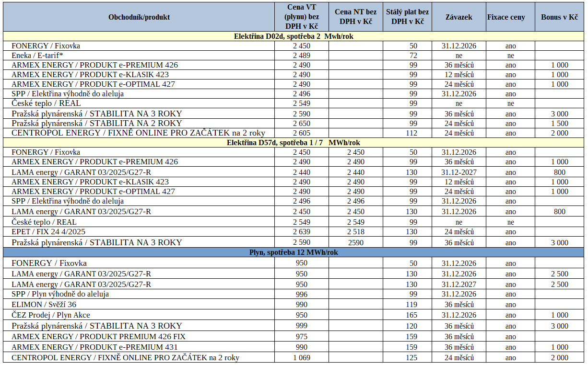This screenshot has width=588, height=365.
Task: Click NT price '2 518' in EPET row
Action: click(x=355, y=232)
